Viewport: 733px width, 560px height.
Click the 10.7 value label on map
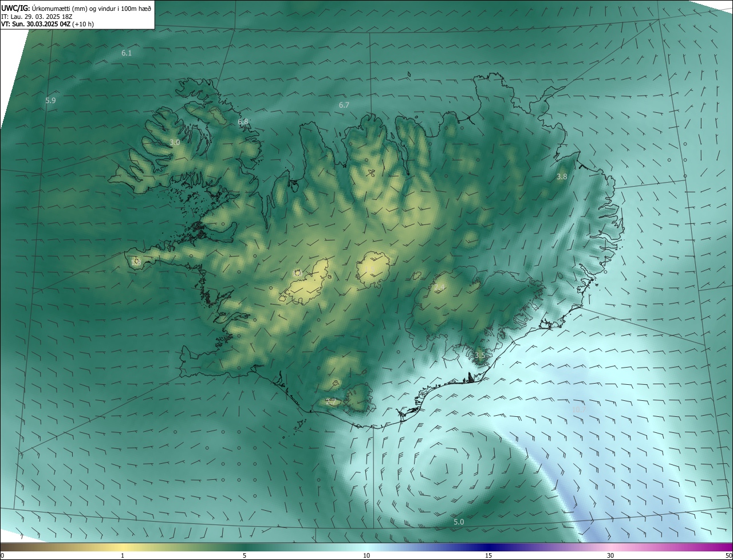(x=578, y=409)
